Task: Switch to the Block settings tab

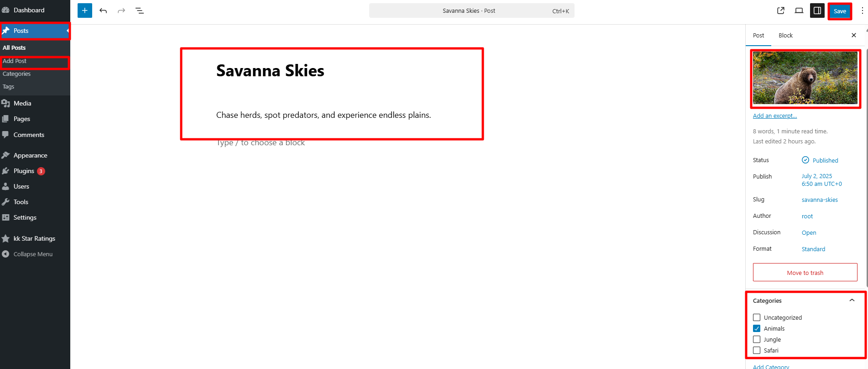Action: (785, 35)
